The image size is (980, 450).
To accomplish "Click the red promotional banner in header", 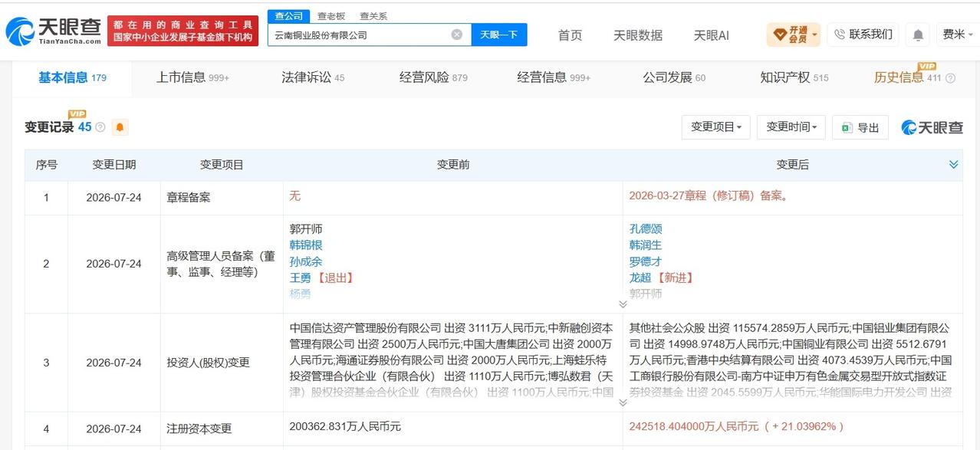I will coord(183,31).
